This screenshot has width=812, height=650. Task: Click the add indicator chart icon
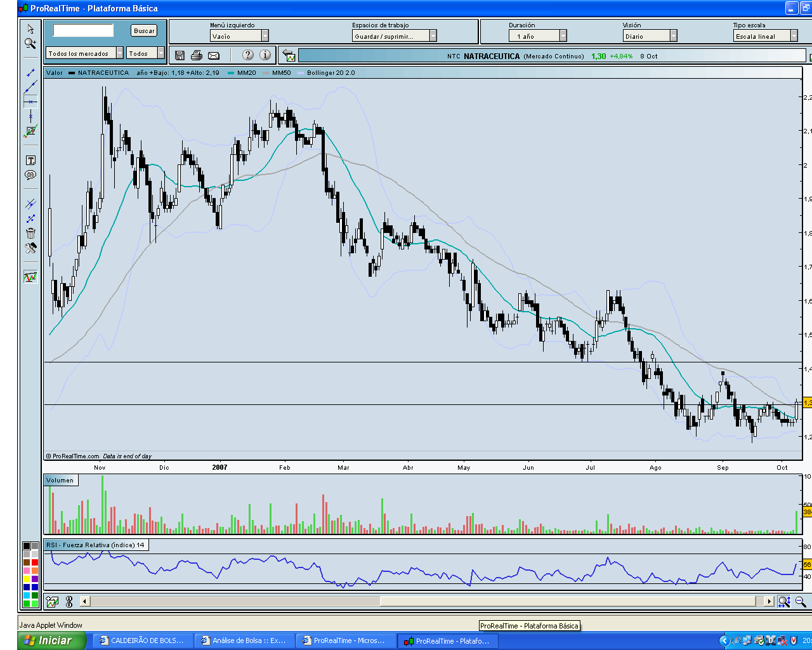click(52, 601)
